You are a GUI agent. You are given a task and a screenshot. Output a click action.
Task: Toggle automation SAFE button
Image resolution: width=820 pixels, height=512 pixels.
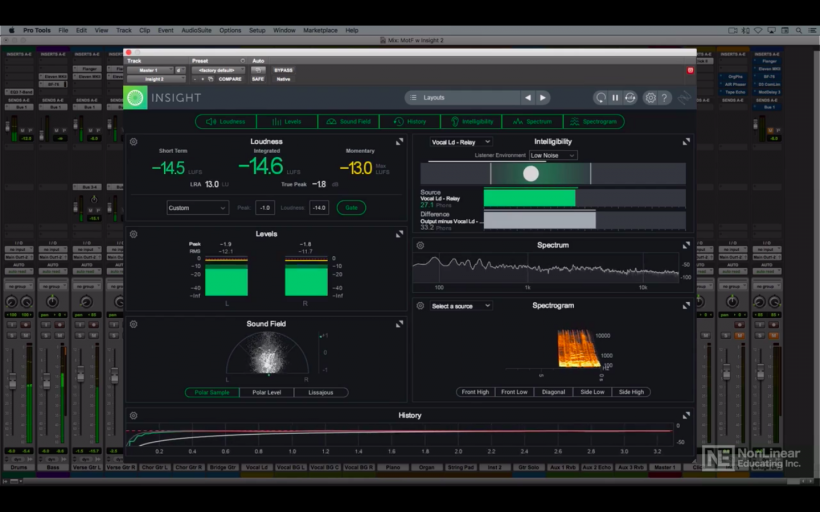258,79
